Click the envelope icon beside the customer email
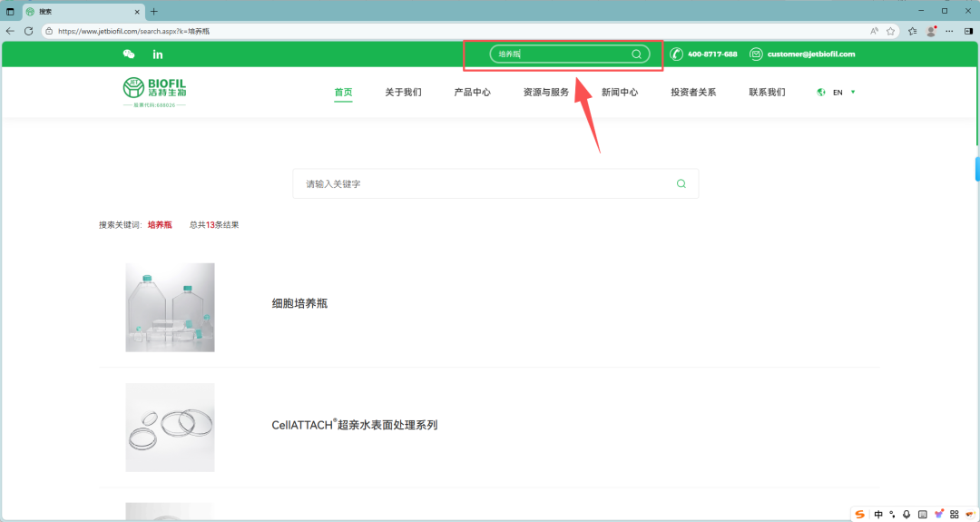The height and width of the screenshot is (522, 980). [756, 54]
